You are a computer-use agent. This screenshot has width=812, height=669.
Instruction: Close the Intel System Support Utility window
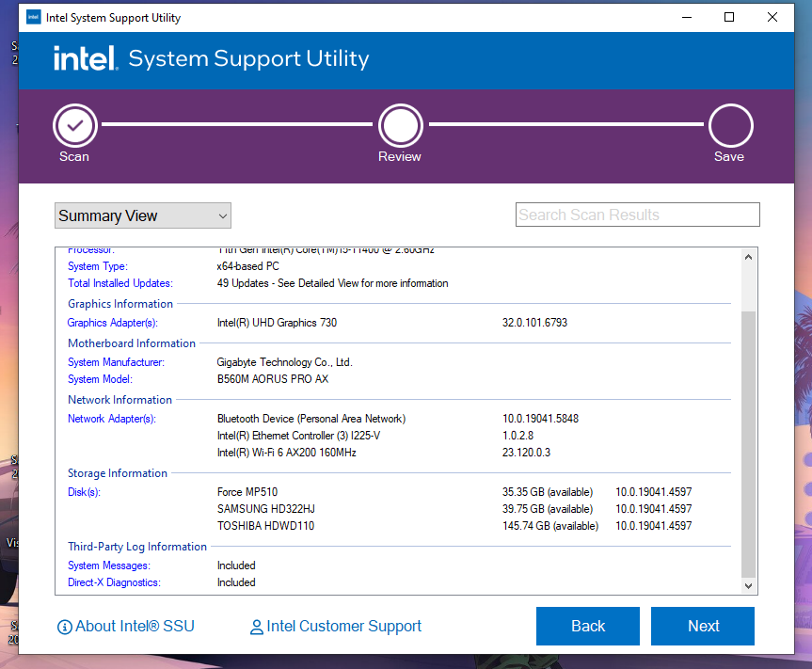[x=772, y=17]
